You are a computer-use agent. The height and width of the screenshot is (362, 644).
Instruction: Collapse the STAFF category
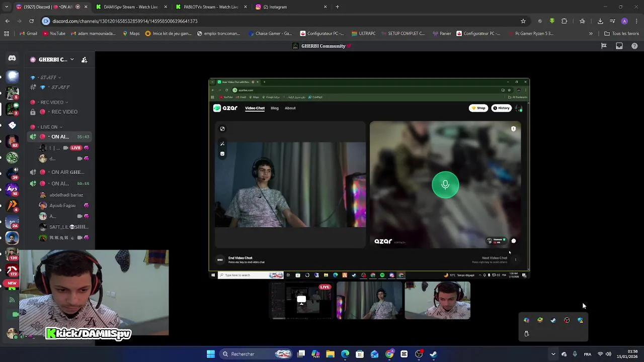click(x=46, y=77)
